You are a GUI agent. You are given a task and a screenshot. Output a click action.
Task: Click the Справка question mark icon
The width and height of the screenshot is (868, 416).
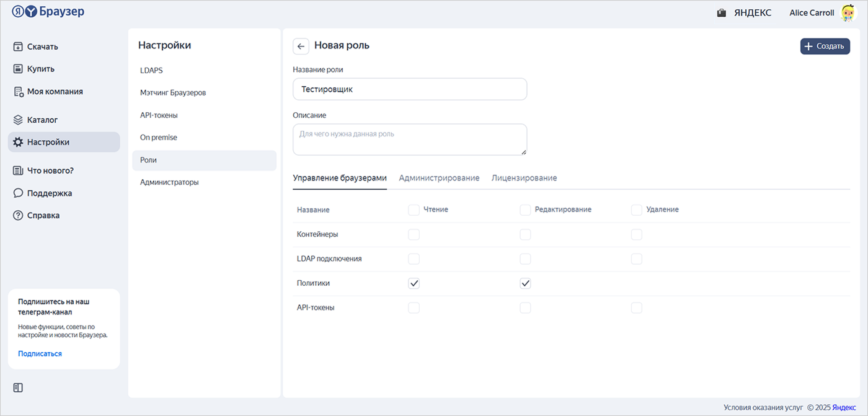[18, 215]
